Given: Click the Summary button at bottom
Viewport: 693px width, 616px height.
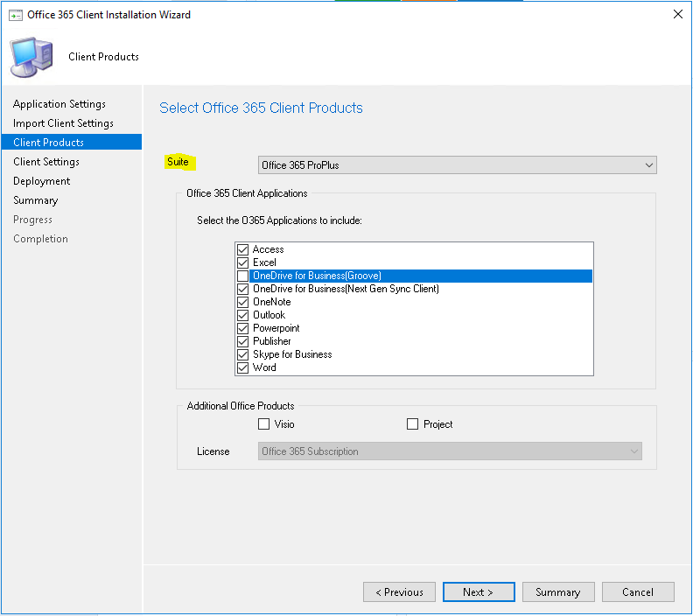Looking at the screenshot, I should pyautogui.click(x=558, y=592).
